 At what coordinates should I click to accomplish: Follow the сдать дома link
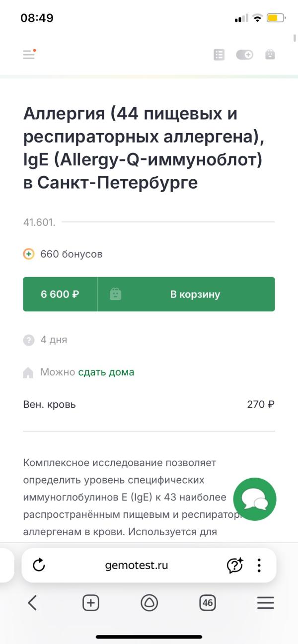point(106,372)
